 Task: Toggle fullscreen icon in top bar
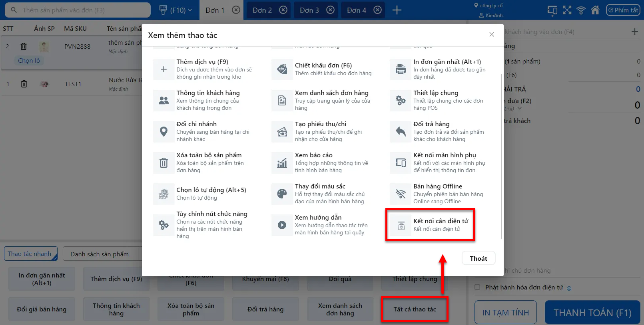click(x=567, y=10)
